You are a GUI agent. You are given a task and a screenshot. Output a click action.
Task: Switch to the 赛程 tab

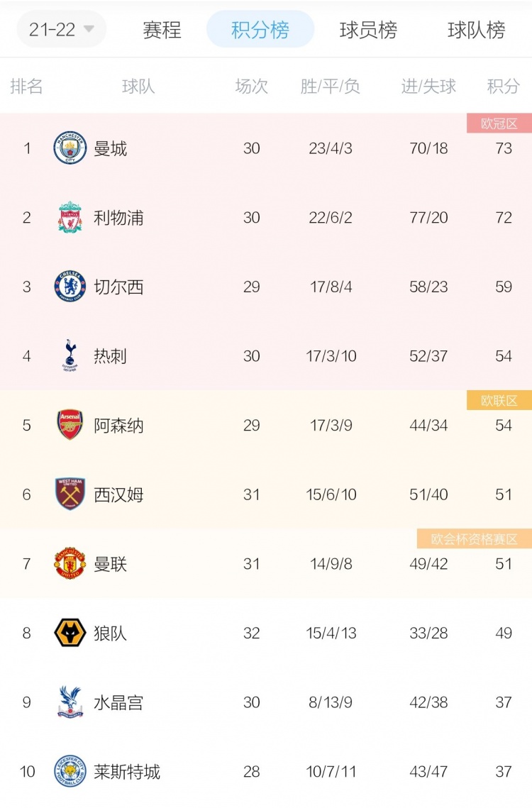(x=162, y=30)
